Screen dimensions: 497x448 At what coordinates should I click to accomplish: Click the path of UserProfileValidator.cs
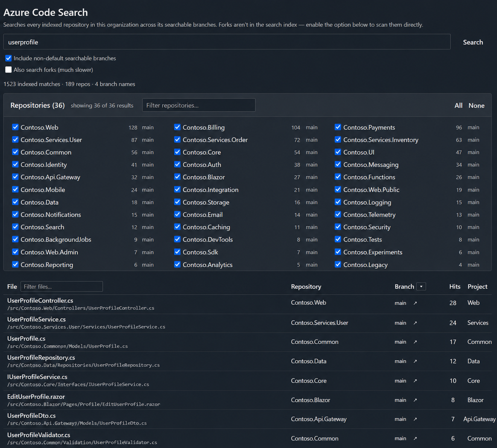point(82,442)
